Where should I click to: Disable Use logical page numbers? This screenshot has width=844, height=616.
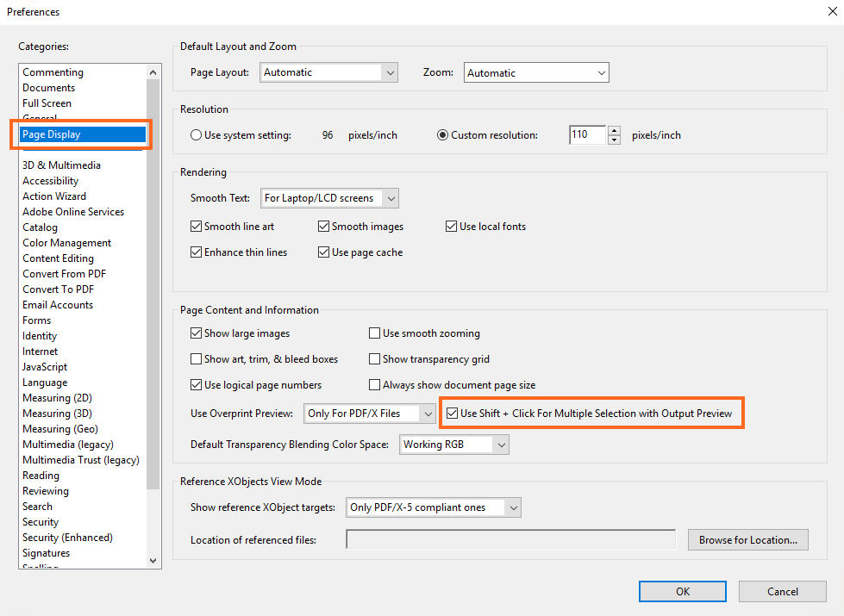196,384
